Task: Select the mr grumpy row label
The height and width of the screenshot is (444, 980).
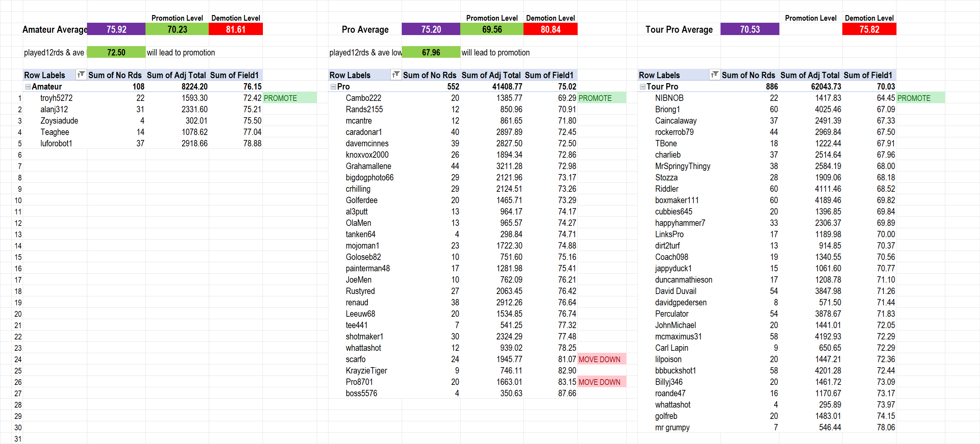Action: pos(672,427)
